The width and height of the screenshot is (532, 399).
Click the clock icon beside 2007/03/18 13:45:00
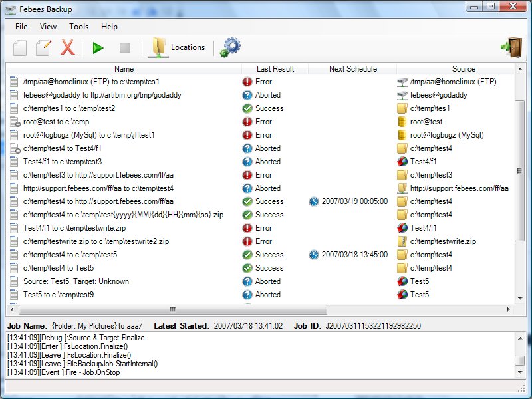pyautogui.click(x=314, y=255)
